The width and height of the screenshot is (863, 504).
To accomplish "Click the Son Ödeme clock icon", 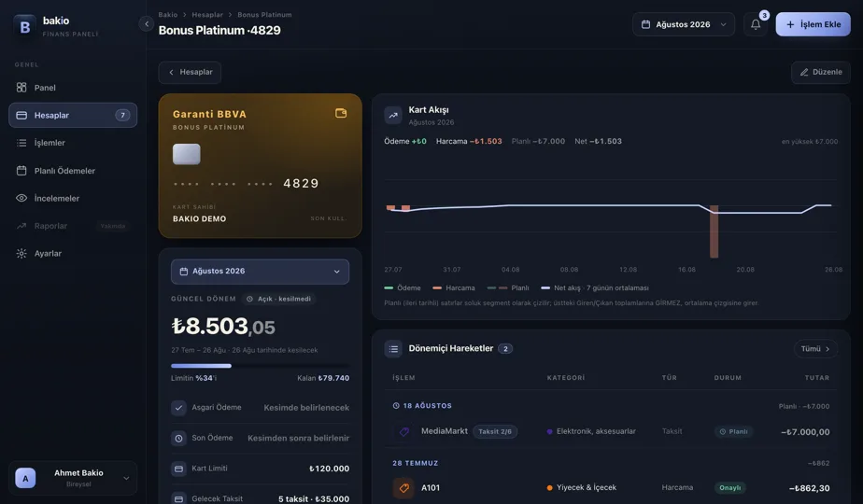I will coord(178,438).
